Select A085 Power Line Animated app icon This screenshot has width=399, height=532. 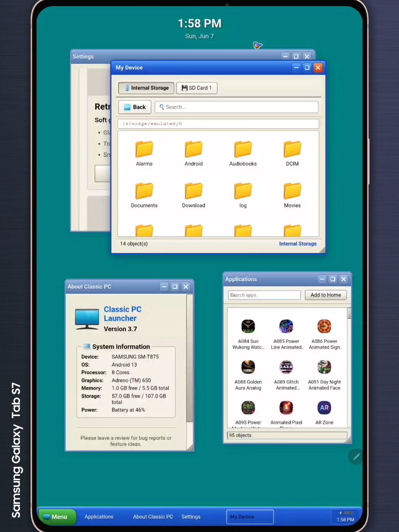coord(286,327)
